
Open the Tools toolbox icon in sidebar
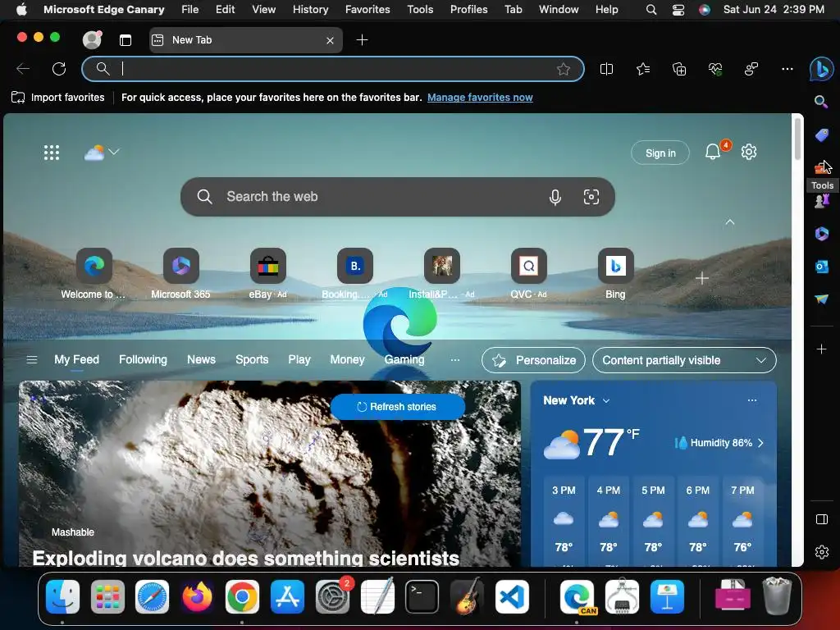pyautogui.click(x=821, y=168)
